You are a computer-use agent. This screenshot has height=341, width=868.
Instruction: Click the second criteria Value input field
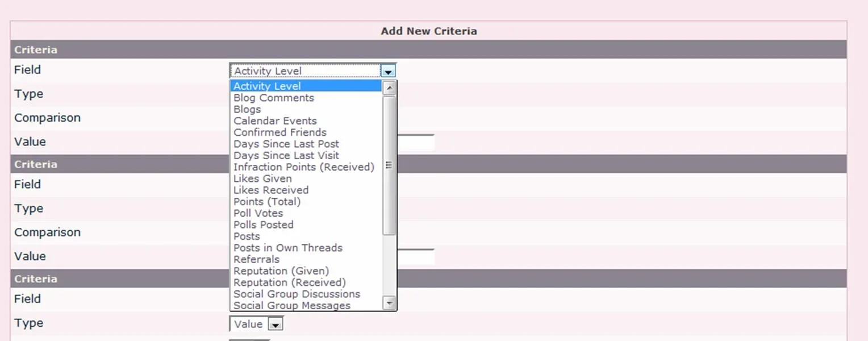(x=416, y=257)
